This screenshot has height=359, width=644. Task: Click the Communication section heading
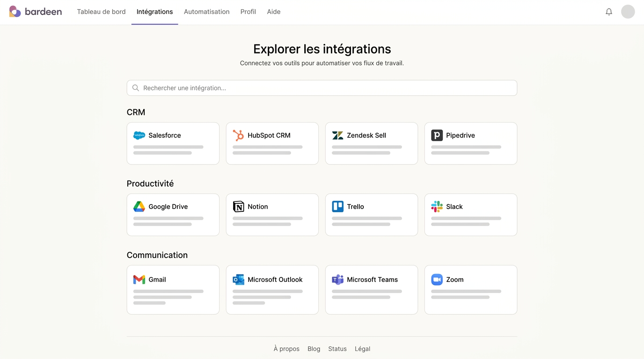click(x=157, y=255)
